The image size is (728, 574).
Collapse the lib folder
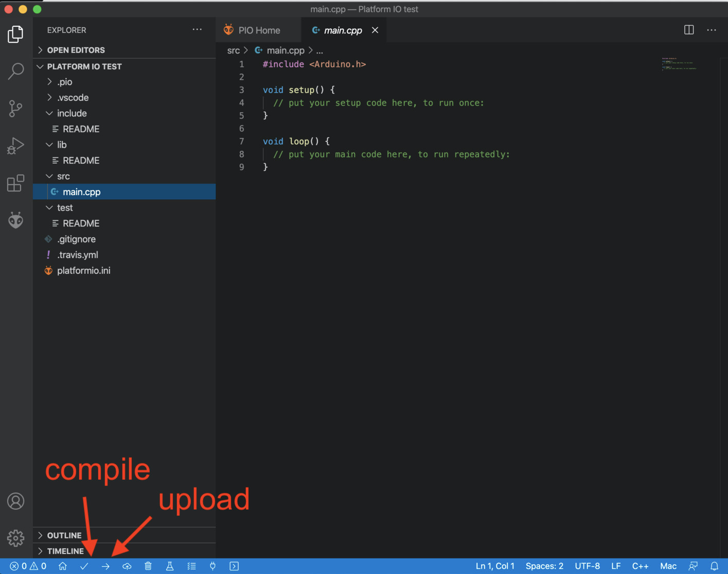pos(124,145)
